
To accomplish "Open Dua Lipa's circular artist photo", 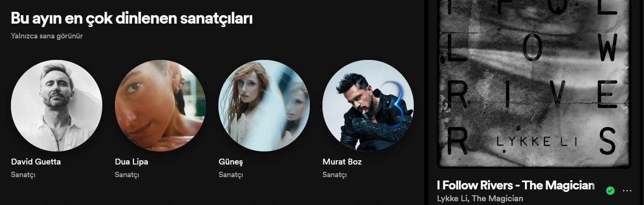I will (x=160, y=105).
